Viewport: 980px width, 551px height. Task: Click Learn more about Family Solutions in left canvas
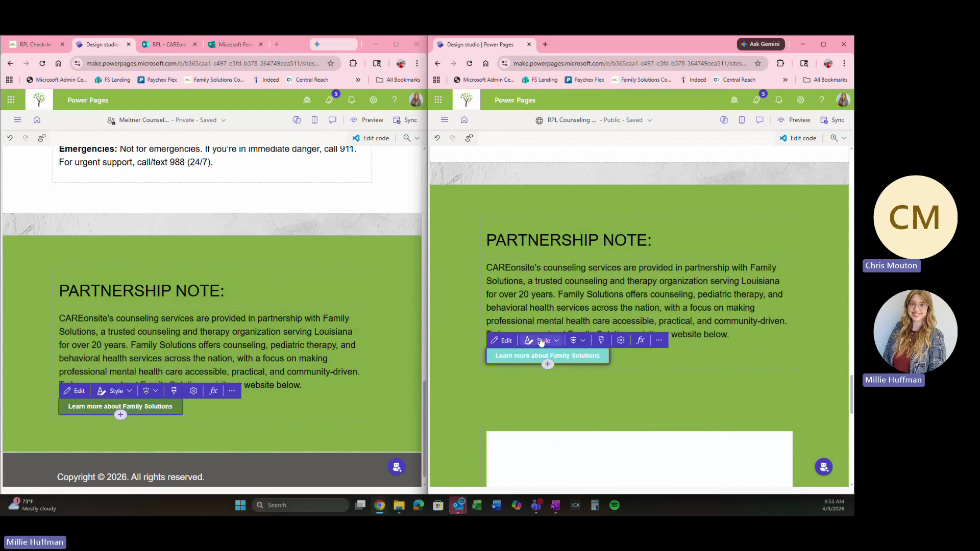pyautogui.click(x=120, y=407)
